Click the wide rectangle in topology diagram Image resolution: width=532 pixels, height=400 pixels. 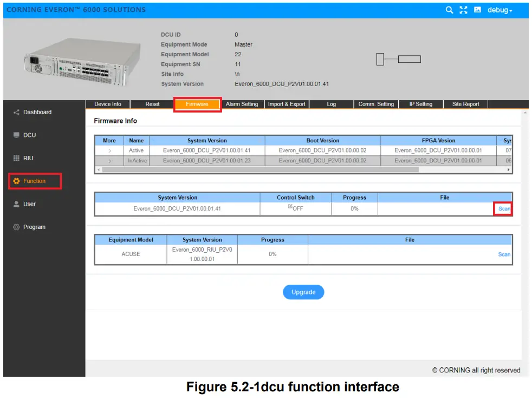coord(410,60)
